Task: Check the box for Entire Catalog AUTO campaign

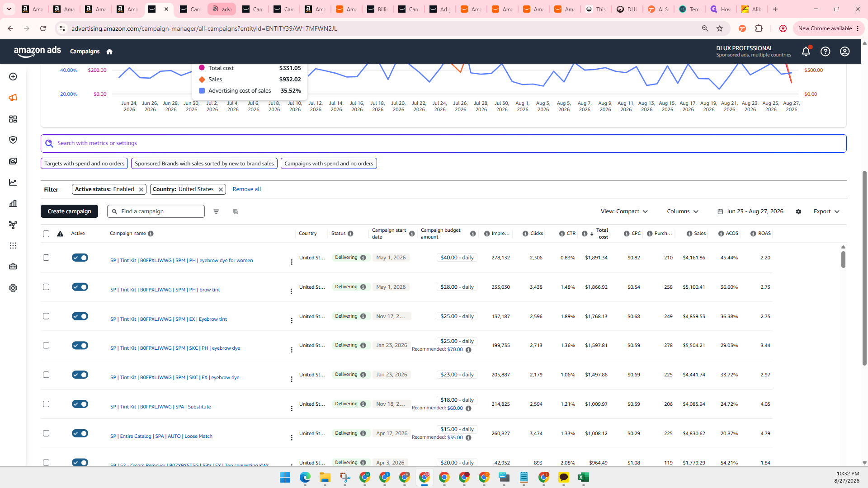Action: (46, 433)
